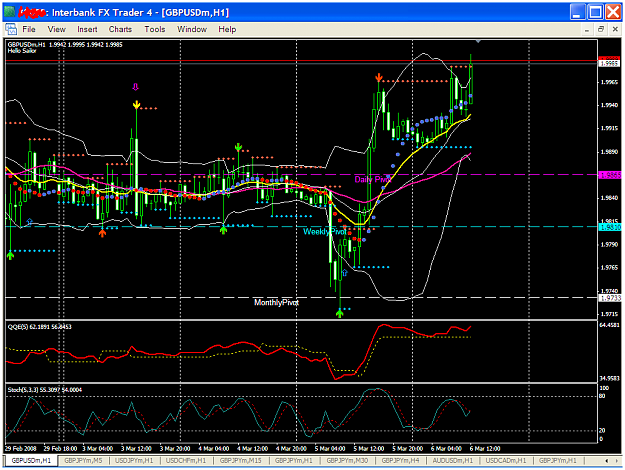625x470 pixels.
Task: Minimize the inner chart window
Action: point(586,29)
